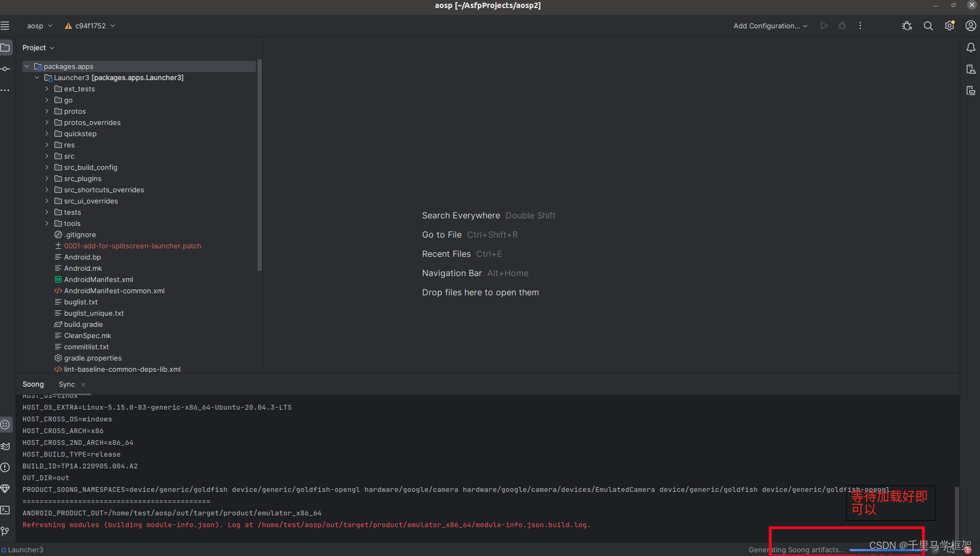Click the Project tree vertical scrollbar
This screenshot has height=556, width=980.
click(260, 166)
